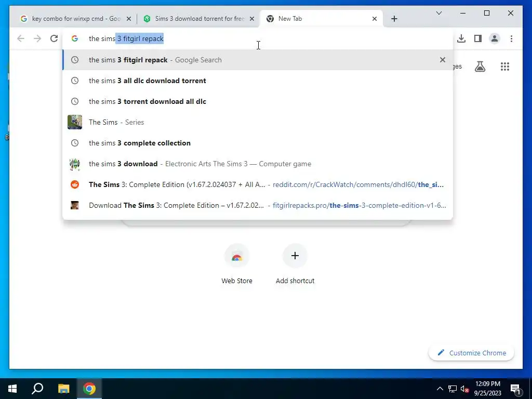Click the Add shortcut button
Viewport: 532px width, 399px height.
pos(295,263)
